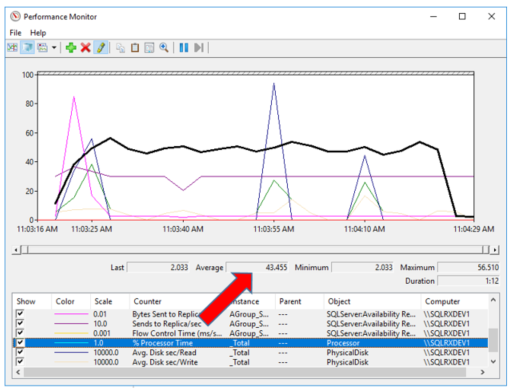Click the Copy Properties icon

pos(120,48)
